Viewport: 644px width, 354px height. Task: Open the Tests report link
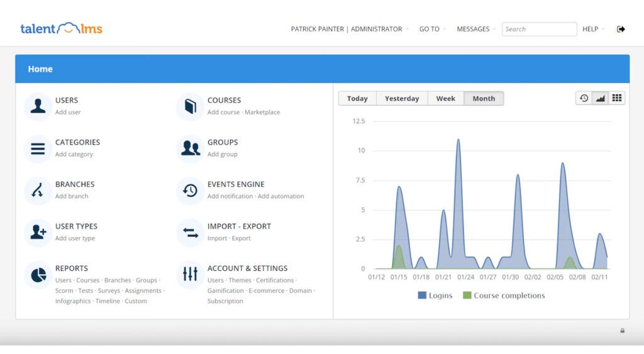tap(86, 290)
